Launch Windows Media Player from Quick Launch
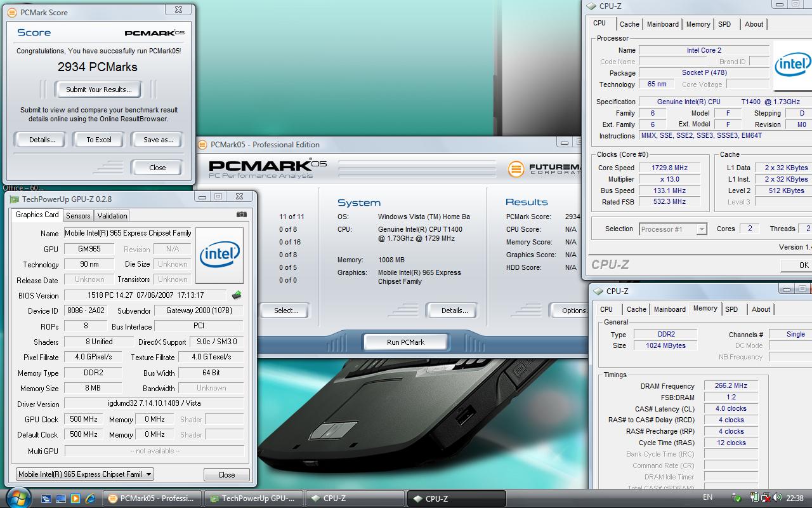Image resolution: width=812 pixels, height=508 pixels. click(x=75, y=498)
